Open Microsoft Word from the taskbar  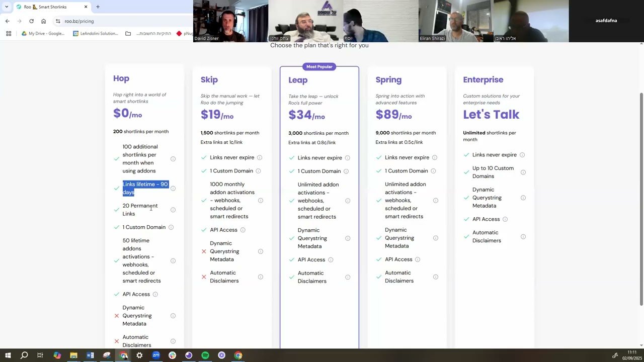pyautogui.click(x=90, y=355)
